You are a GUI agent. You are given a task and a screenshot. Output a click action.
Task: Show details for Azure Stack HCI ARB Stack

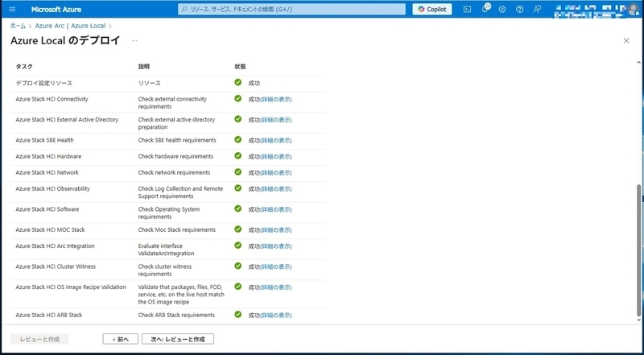276,316
